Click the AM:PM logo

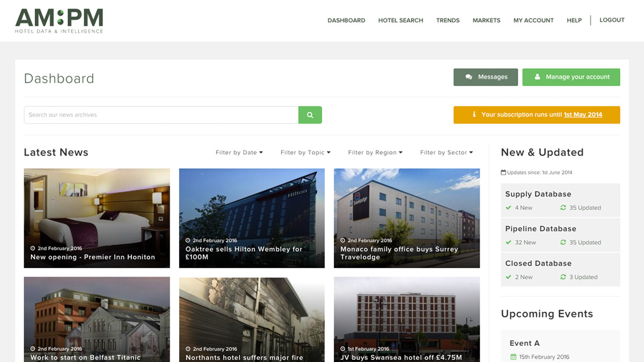(59, 21)
